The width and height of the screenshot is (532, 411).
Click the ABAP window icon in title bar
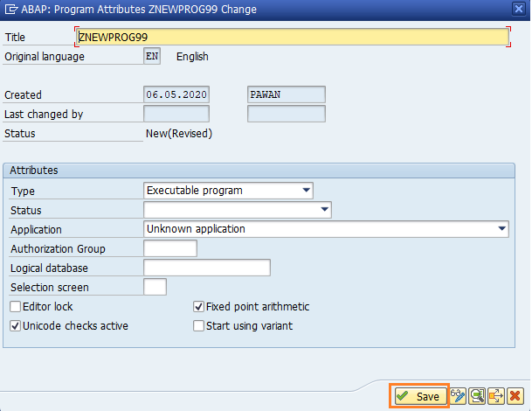click(10, 9)
